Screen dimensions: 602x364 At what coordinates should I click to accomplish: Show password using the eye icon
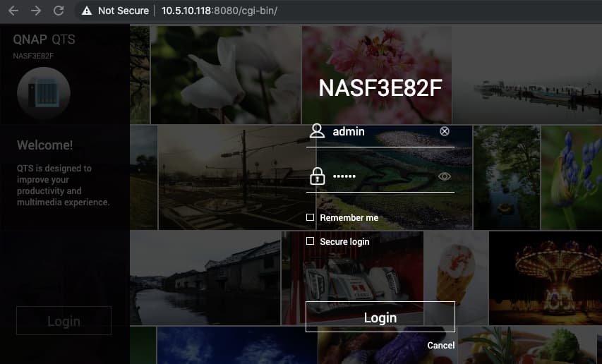click(x=444, y=176)
